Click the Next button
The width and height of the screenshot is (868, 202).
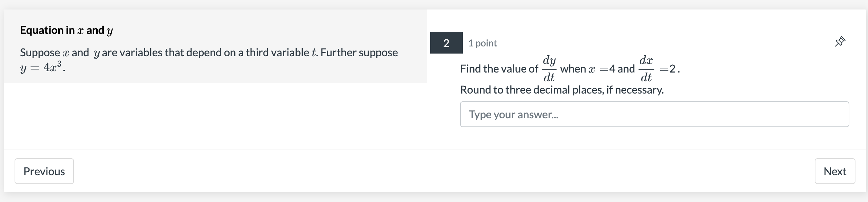click(x=835, y=171)
